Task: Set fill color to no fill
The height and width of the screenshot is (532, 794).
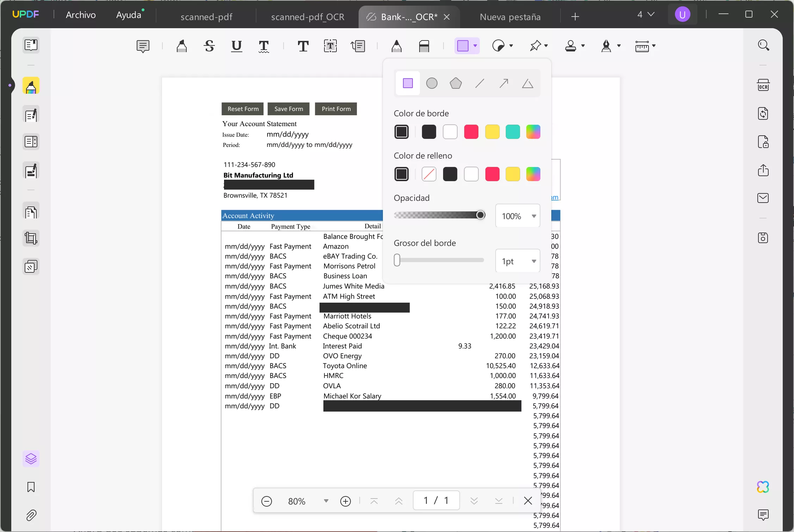Action: tap(429, 174)
